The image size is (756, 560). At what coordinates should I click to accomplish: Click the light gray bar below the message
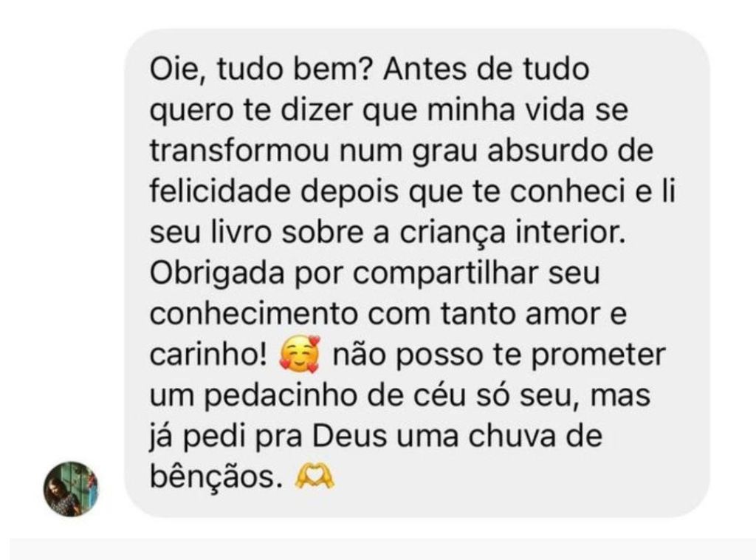click(383, 550)
